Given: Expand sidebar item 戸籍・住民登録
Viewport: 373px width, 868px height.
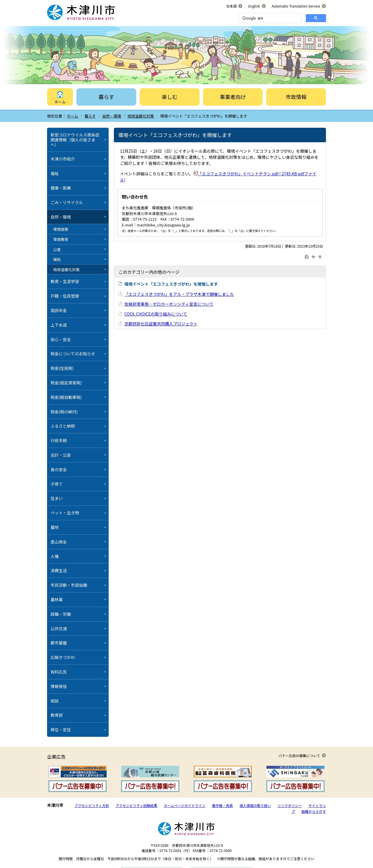Looking at the screenshot, I should (x=78, y=296).
